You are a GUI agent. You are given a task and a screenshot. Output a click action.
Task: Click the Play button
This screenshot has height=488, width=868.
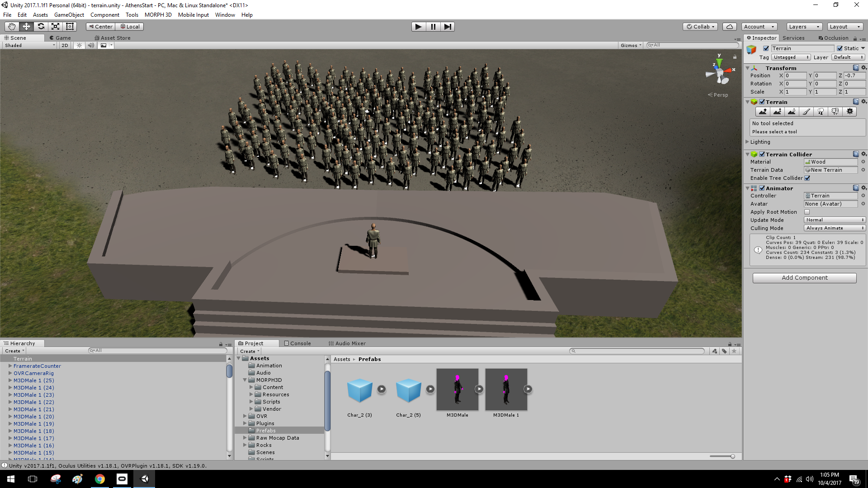pyautogui.click(x=418, y=27)
